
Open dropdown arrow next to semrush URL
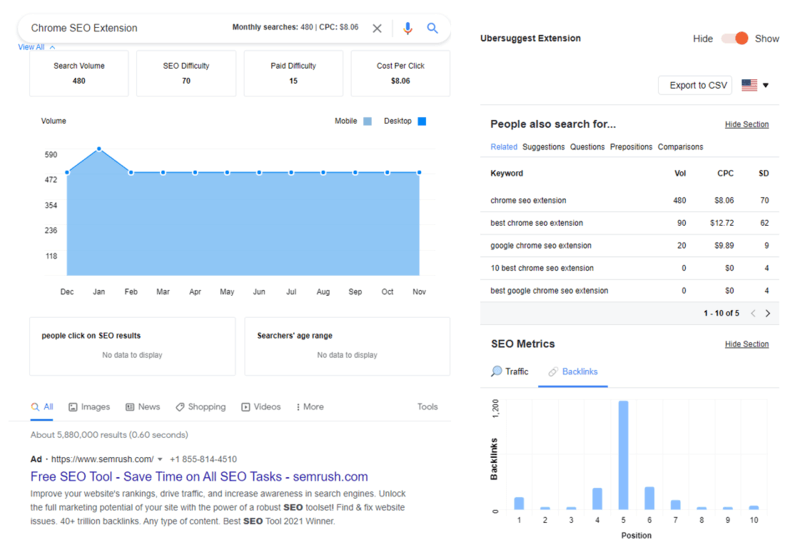[160, 459]
